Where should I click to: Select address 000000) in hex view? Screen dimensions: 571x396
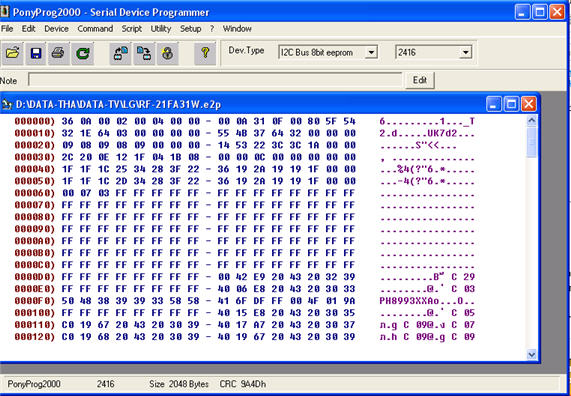click(x=35, y=121)
